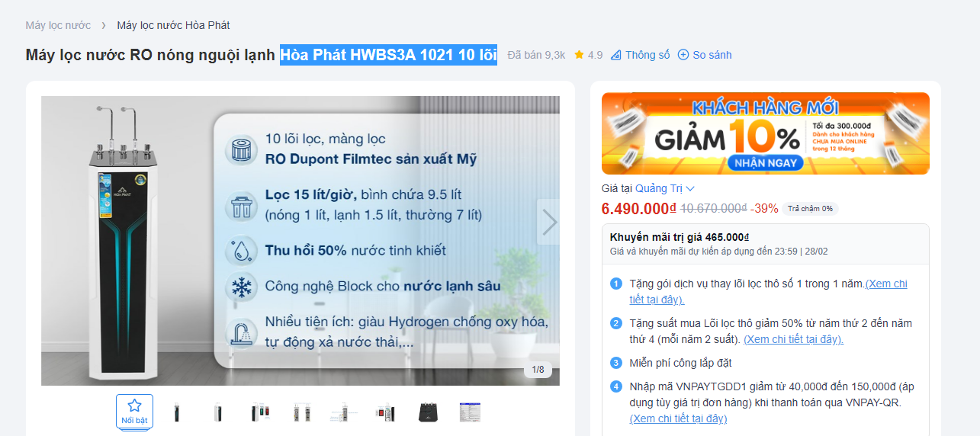Click the Đã bán 9,3k sold count
Image resolution: width=980 pixels, height=436 pixels.
[536, 55]
